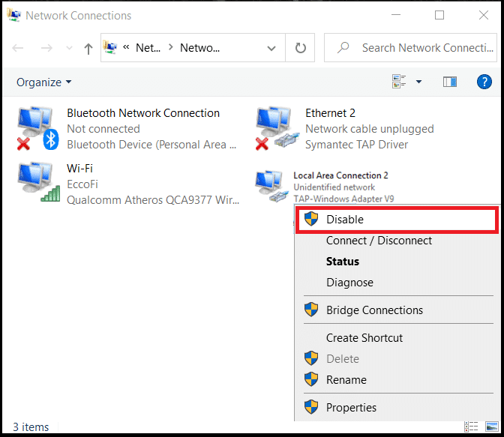Click the Back navigation arrow

tap(18, 48)
